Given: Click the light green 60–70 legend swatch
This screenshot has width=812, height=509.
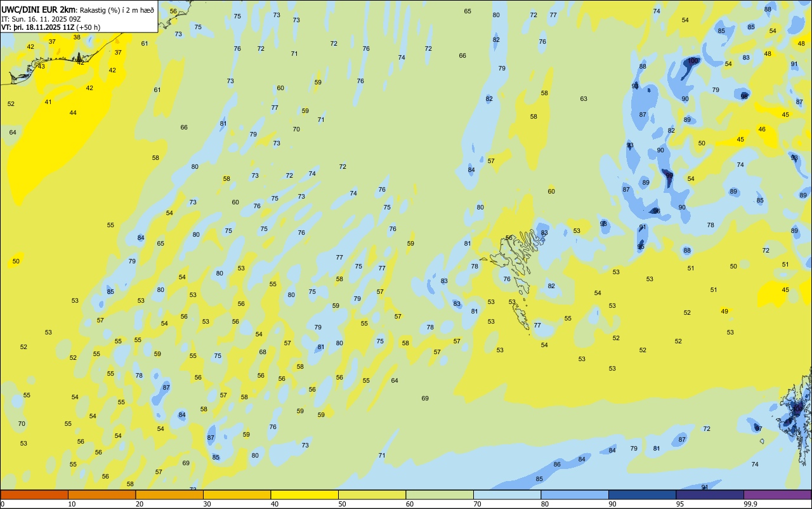Looking at the screenshot, I should click(x=440, y=494).
